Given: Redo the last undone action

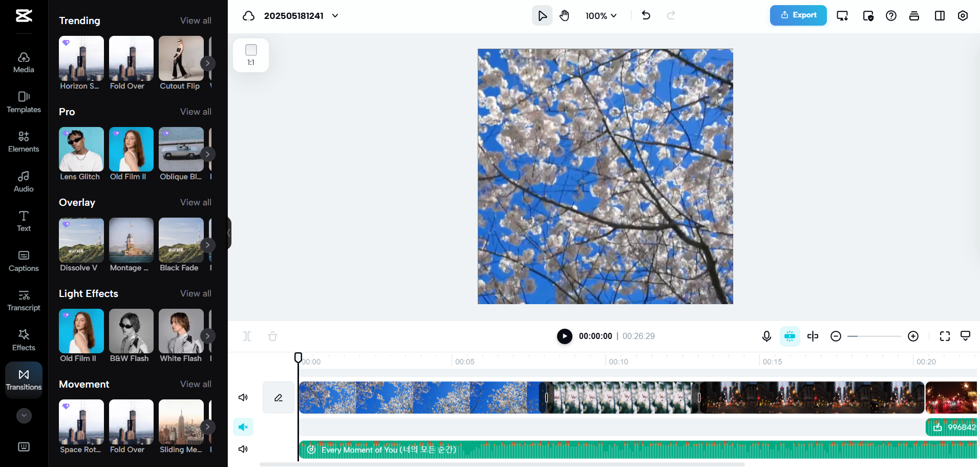Looking at the screenshot, I should coord(671,15).
